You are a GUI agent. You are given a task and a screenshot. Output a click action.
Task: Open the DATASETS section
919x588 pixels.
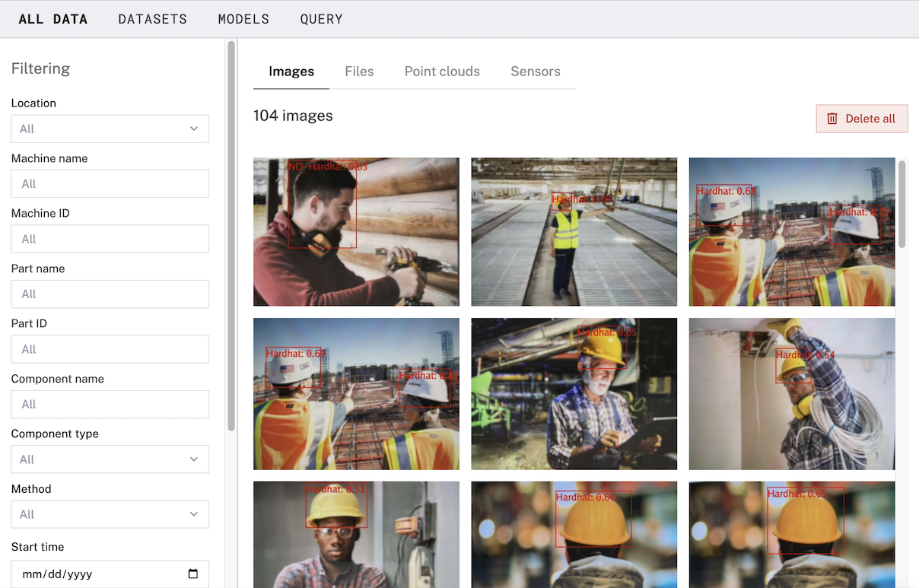[x=152, y=19]
